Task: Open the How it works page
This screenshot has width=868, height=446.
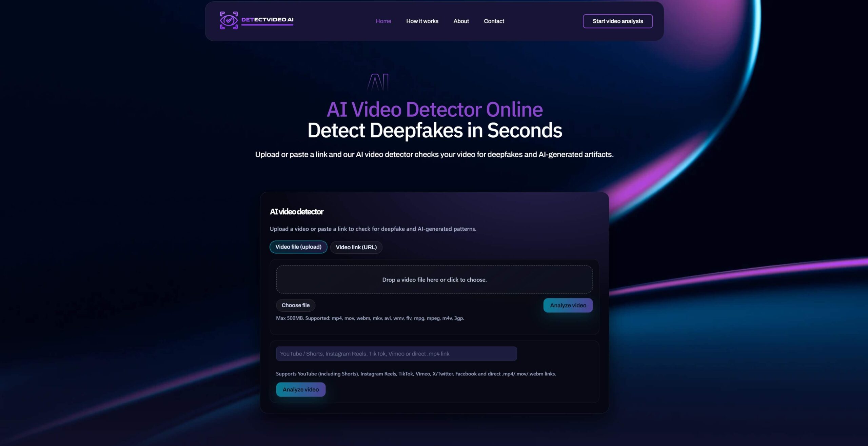Action: click(x=422, y=21)
